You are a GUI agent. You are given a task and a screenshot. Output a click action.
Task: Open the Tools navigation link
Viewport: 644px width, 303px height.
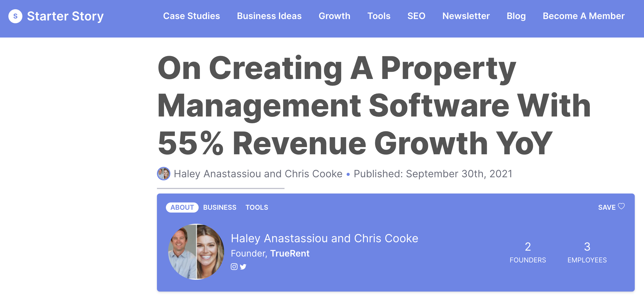point(379,16)
